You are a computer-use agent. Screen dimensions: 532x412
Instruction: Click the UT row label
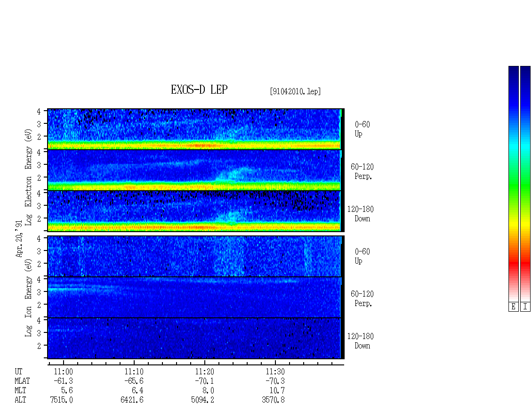(18, 372)
